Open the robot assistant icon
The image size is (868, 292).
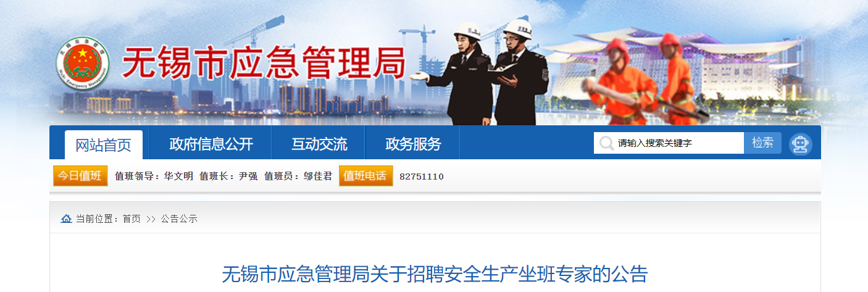pyautogui.click(x=801, y=144)
